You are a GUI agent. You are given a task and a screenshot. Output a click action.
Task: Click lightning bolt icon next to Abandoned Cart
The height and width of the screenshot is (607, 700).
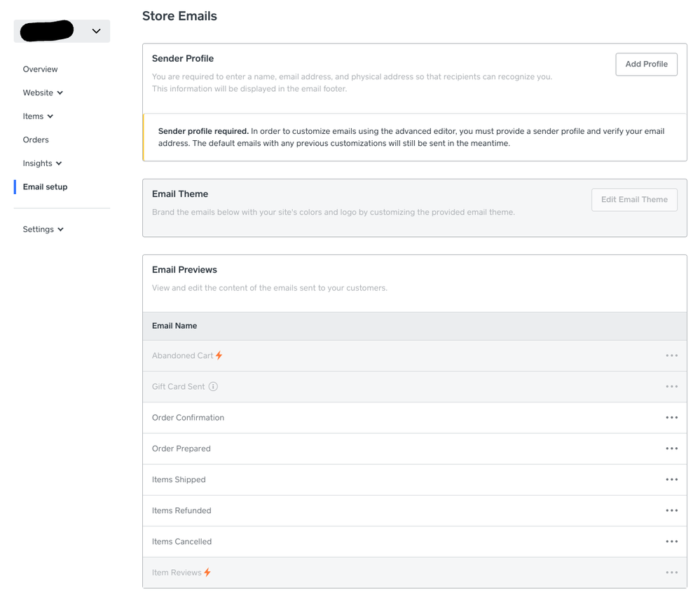pos(219,355)
